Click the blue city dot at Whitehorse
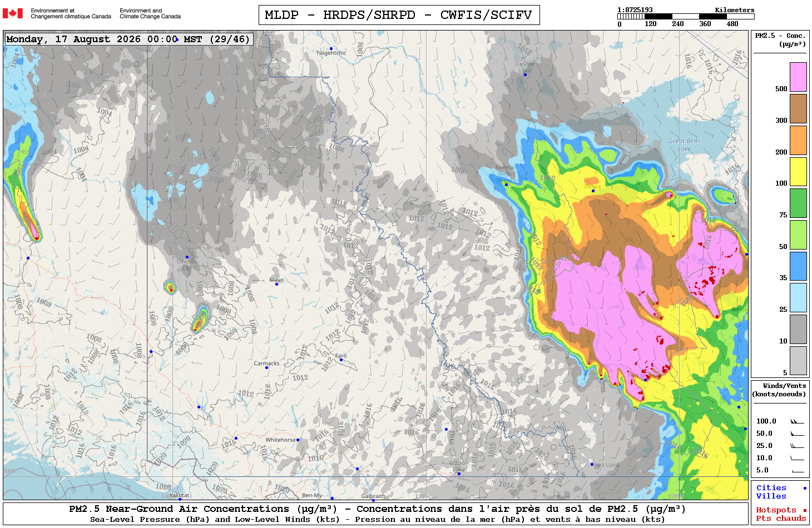 tap(298, 440)
